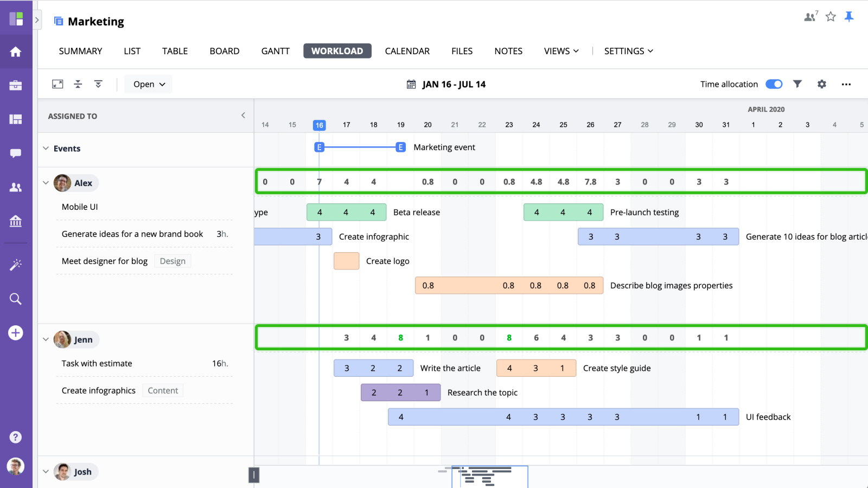
Task: Open the user profile avatar in sidebar
Action: tap(16, 466)
